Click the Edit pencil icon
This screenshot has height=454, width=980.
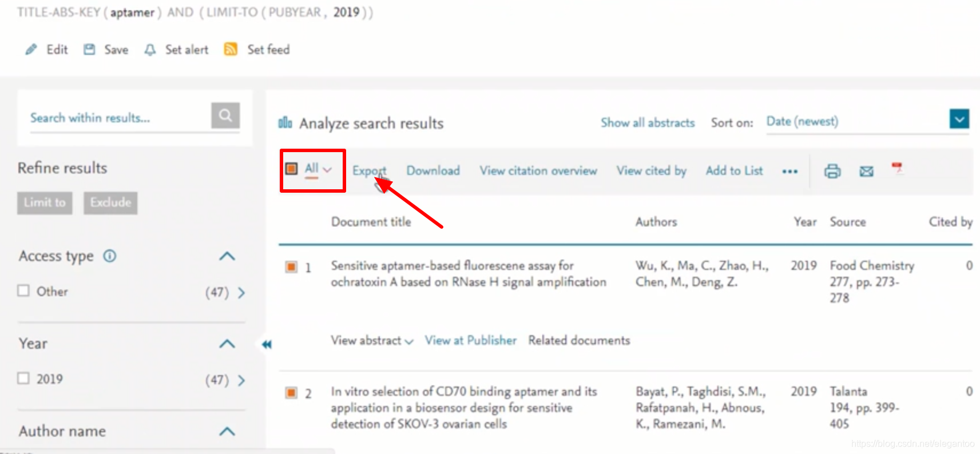tap(31, 50)
